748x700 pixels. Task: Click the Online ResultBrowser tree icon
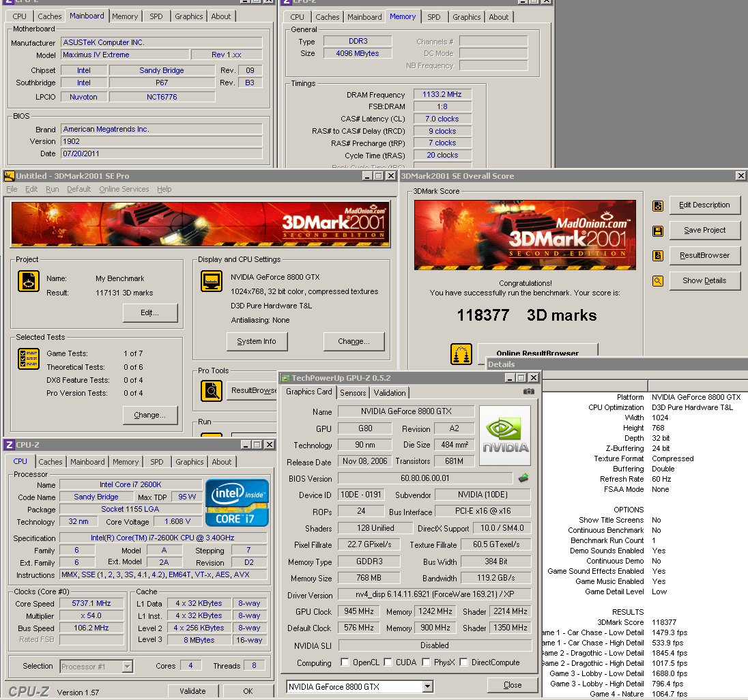coord(461,354)
